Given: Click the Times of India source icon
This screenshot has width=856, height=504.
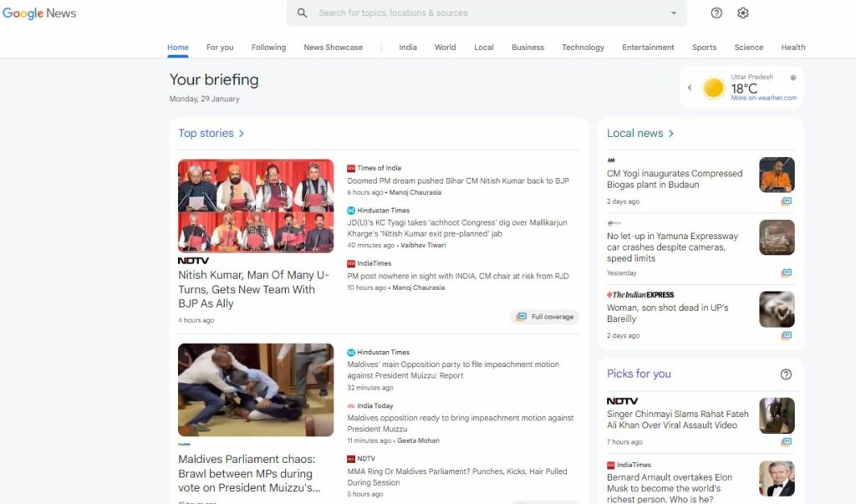Looking at the screenshot, I should pyautogui.click(x=351, y=168).
